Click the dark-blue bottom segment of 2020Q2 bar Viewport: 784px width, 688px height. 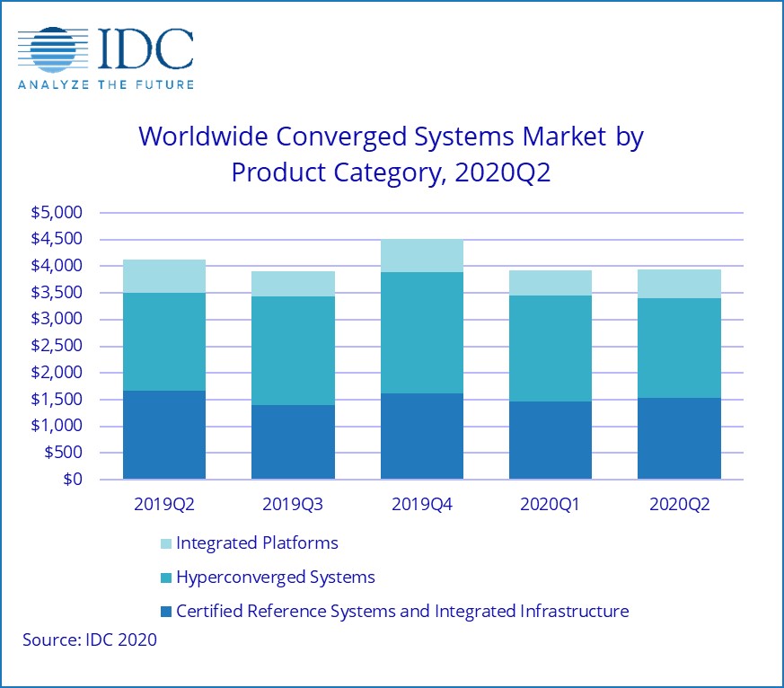point(680,438)
